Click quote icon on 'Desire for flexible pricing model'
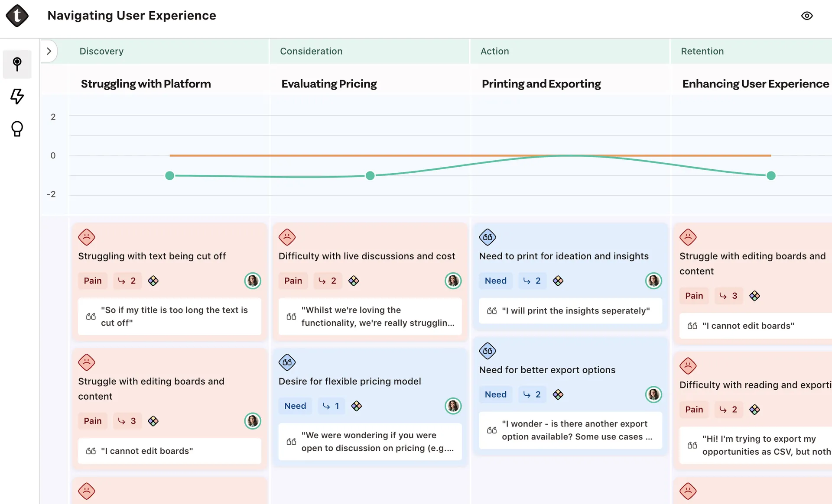This screenshot has width=832, height=504. point(287,362)
